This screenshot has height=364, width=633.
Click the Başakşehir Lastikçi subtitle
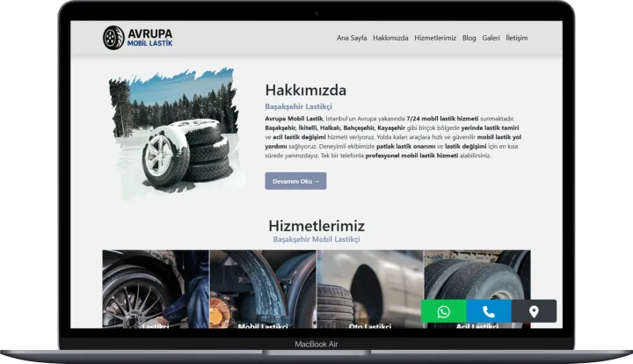298,106
